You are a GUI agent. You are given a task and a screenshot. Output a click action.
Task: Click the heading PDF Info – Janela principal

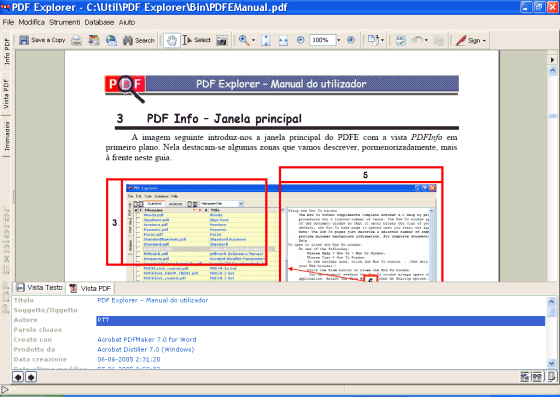click(x=224, y=118)
